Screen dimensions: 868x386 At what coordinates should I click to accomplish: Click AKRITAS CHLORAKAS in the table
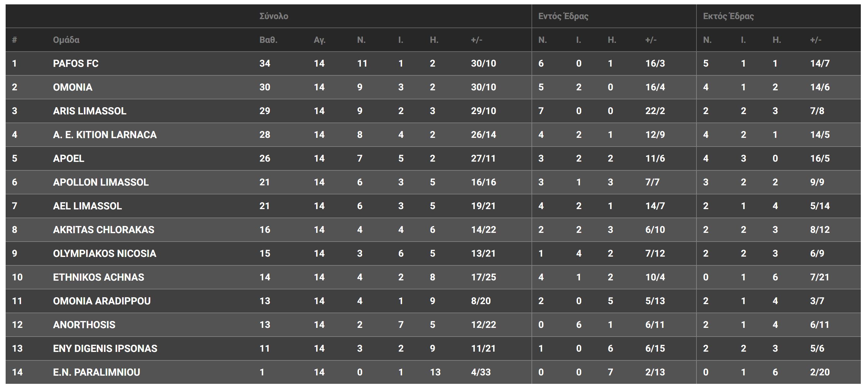click(103, 229)
